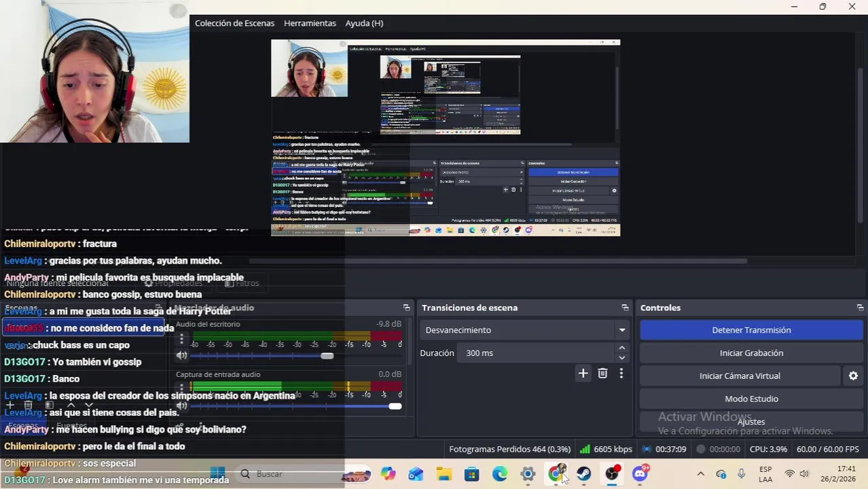Click the Filtros button
This screenshot has width=868, height=489.
242,283
